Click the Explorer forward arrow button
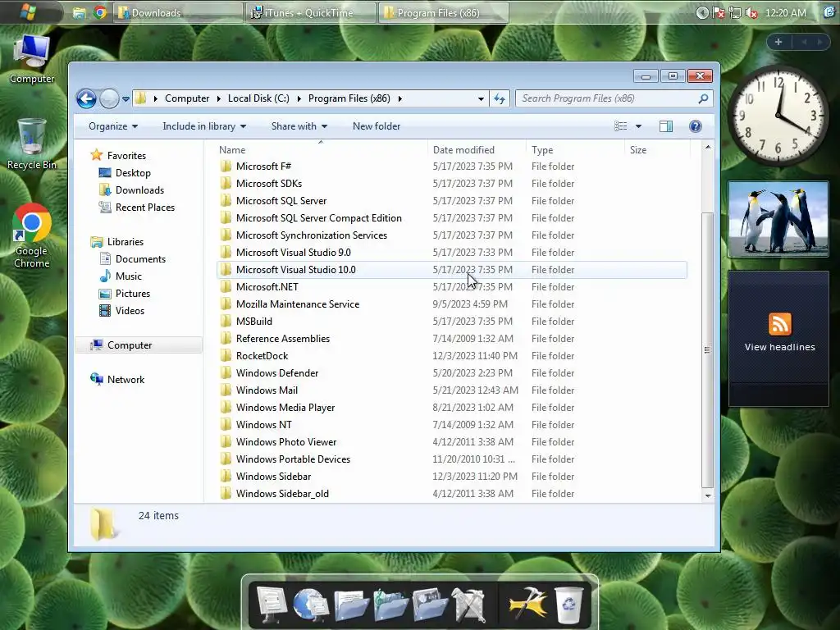 (109, 98)
